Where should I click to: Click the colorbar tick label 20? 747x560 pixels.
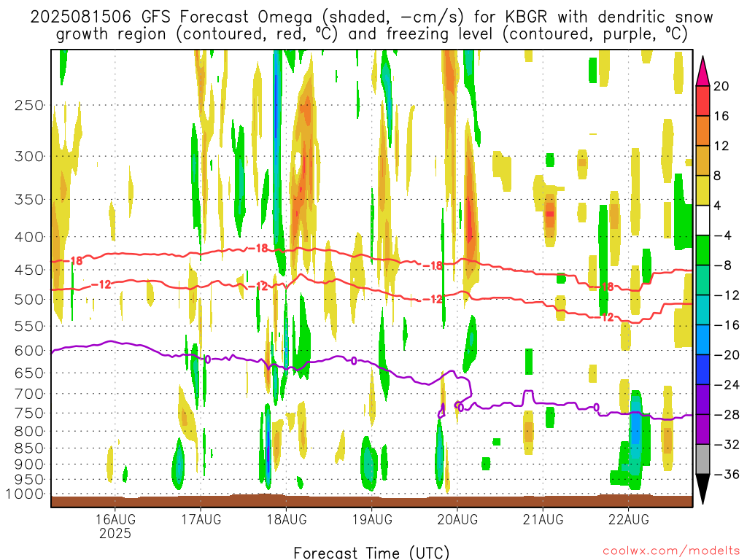(x=721, y=86)
